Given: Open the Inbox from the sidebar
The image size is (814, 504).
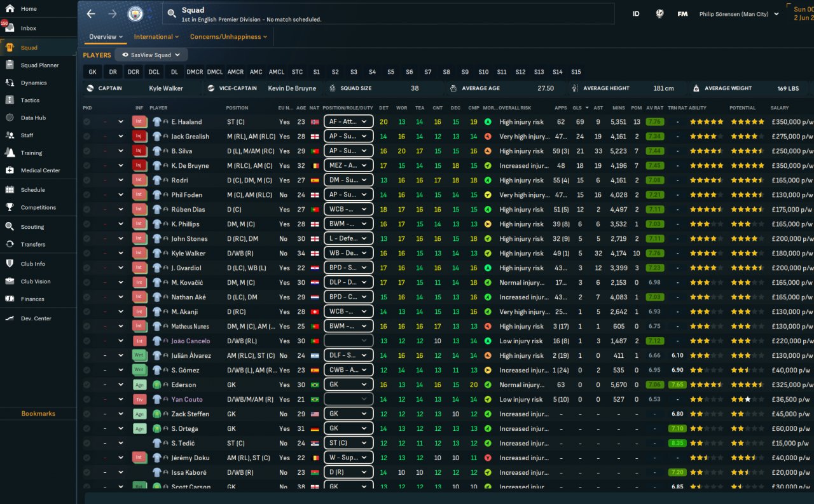Looking at the screenshot, I should (29, 29).
